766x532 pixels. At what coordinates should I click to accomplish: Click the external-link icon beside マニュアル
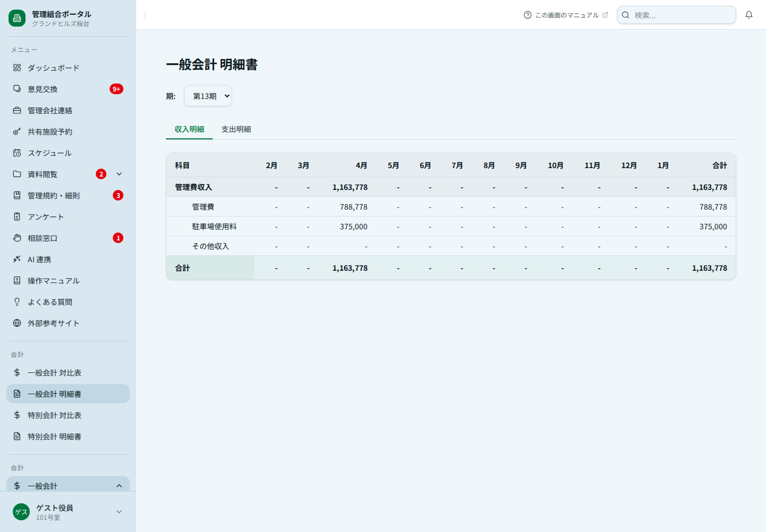click(x=605, y=15)
